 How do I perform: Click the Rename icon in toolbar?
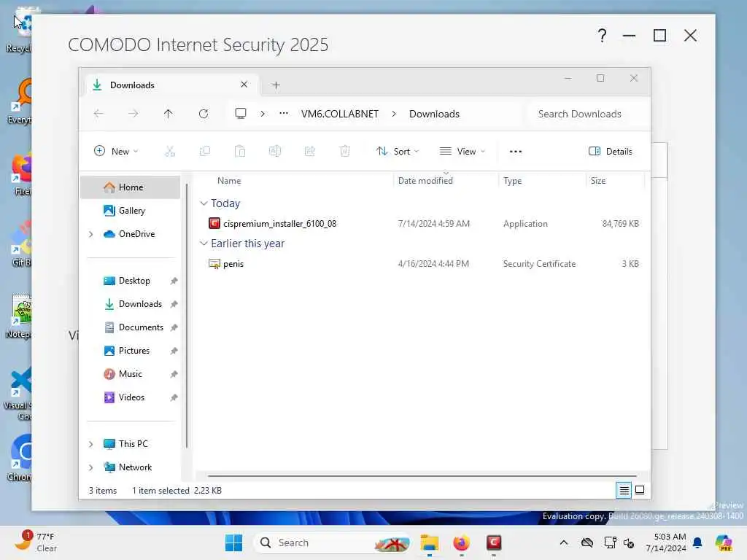click(275, 152)
